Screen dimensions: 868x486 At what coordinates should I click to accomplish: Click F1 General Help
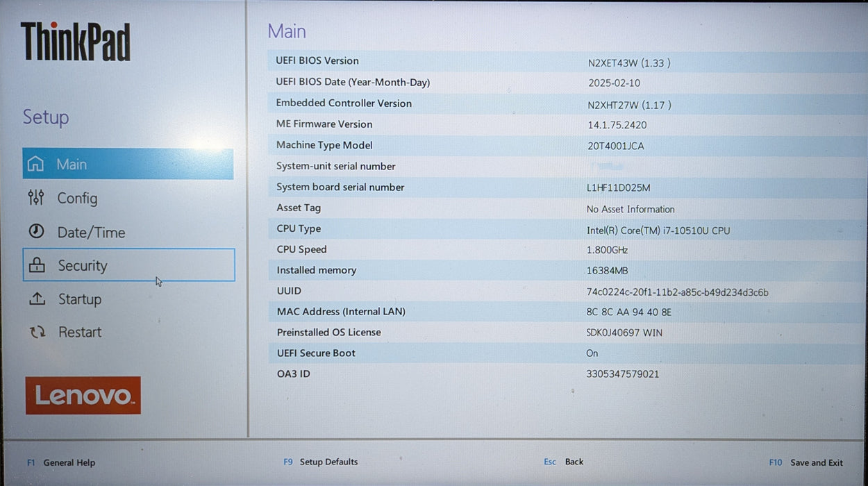pos(61,462)
